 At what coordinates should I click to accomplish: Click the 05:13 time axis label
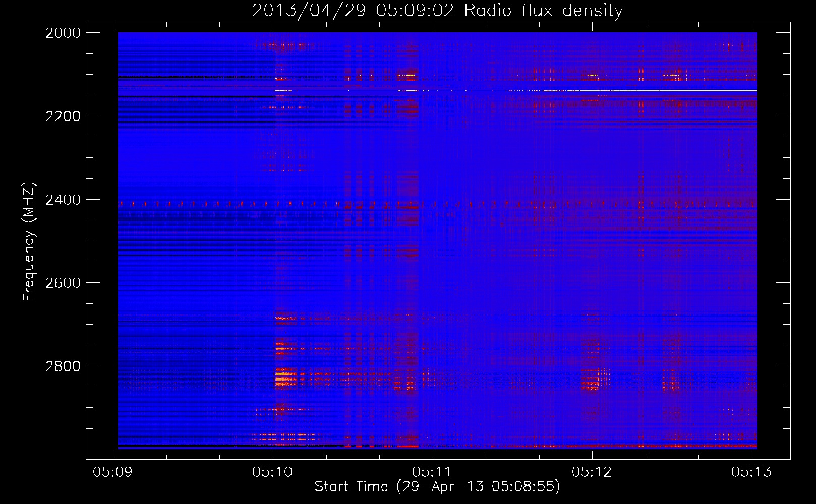[751, 472]
